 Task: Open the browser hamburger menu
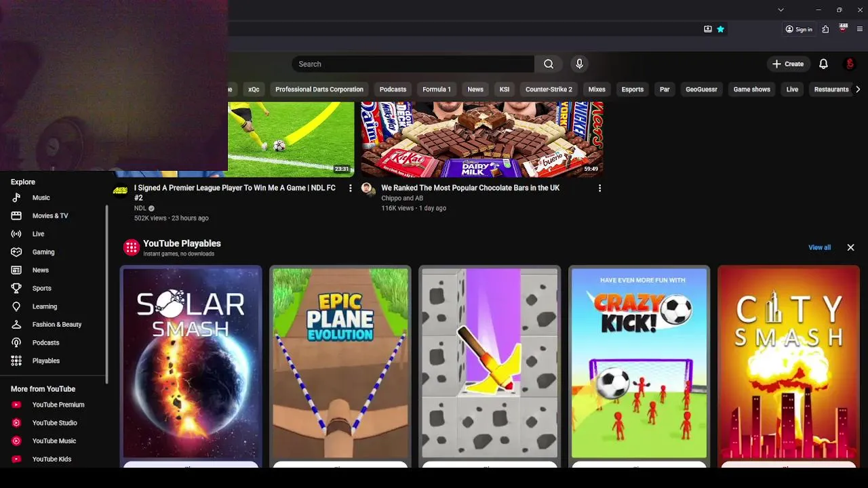[x=860, y=29]
